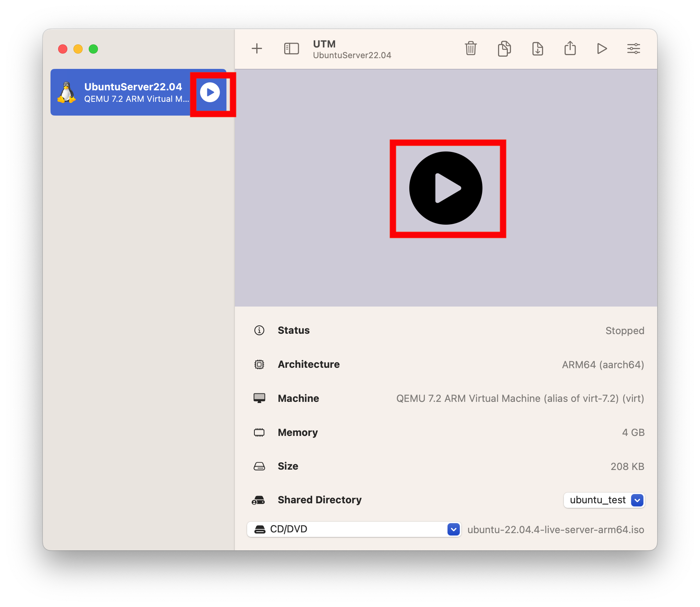Click the download-to-Applications document icon

point(537,49)
